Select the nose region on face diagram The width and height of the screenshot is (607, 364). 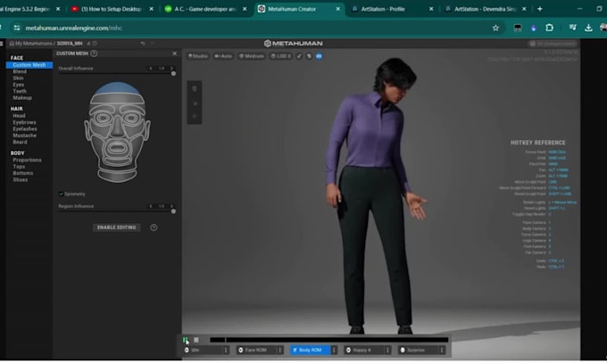[x=117, y=126]
